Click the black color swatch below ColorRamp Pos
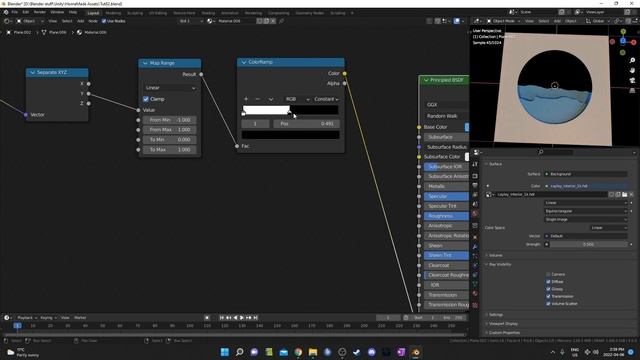Screen dimensions: 640x360 coord(291,135)
